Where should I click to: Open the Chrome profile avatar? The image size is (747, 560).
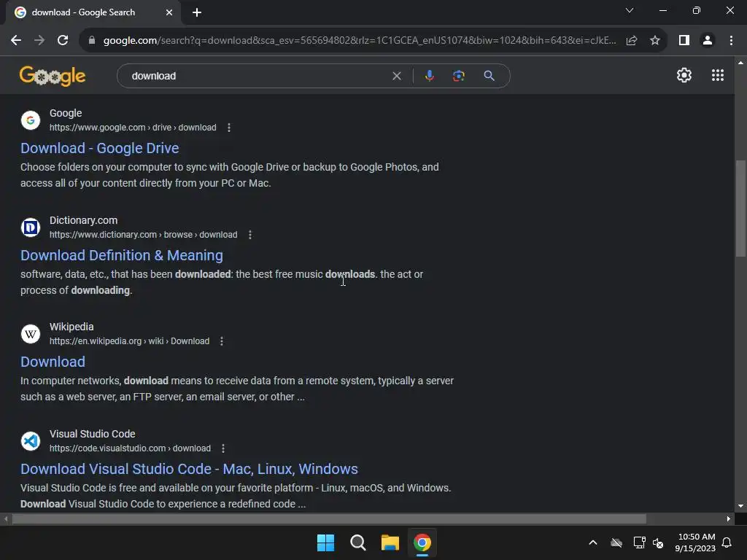point(708,41)
